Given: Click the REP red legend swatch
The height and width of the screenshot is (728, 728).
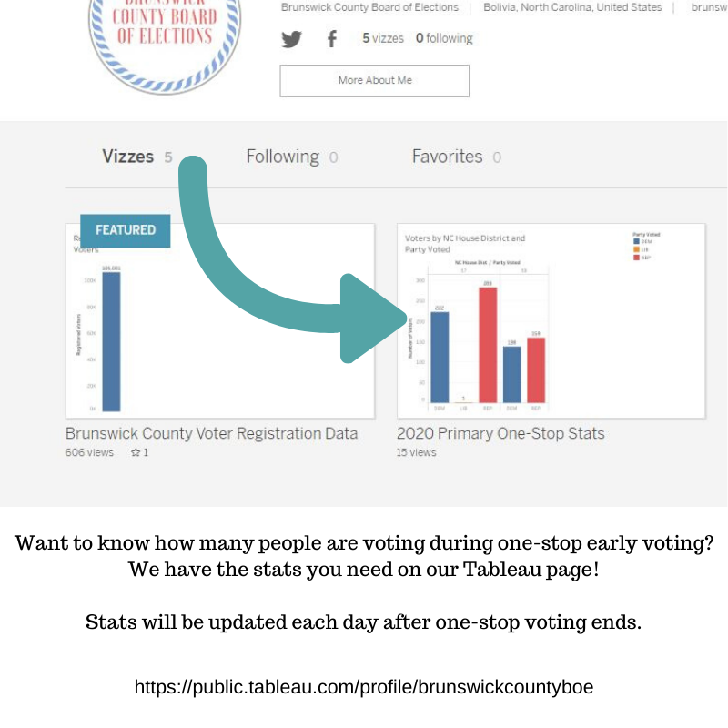Looking at the screenshot, I should (636, 258).
